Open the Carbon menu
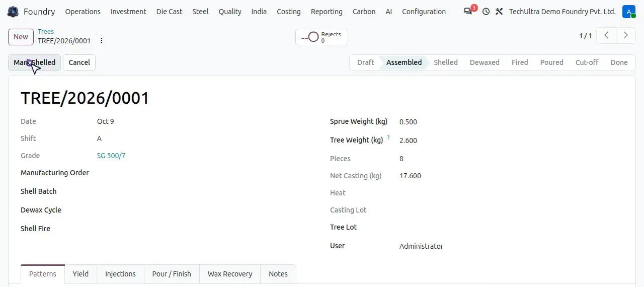Viewport: 644px width, 287px height. pyautogui.click(x=364, y=12)
